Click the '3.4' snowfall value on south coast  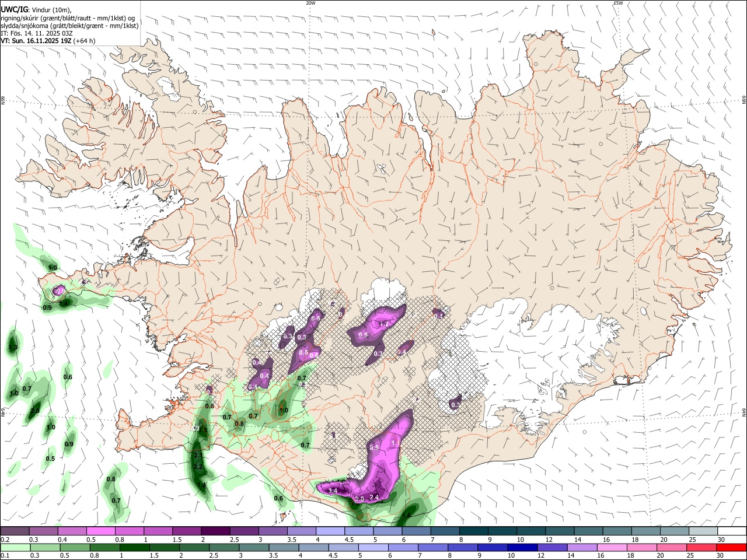coord(333,491)
